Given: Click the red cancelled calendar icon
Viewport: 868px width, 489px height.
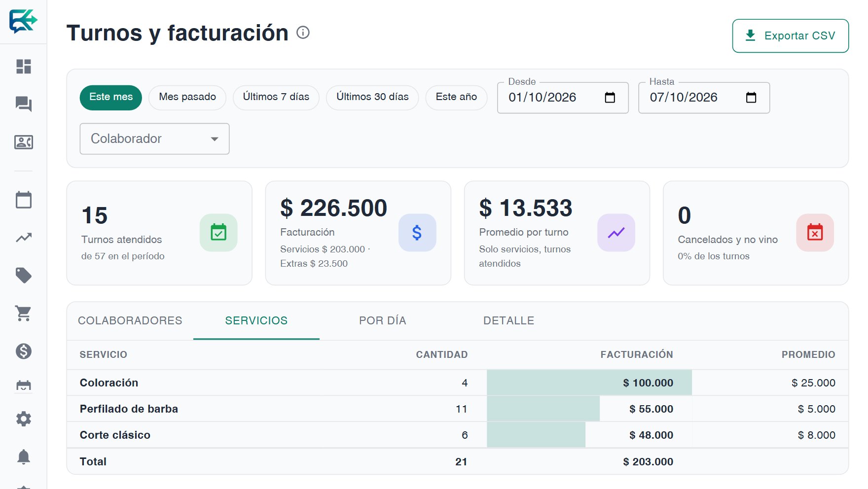Looking at the screenshot, I should 815,233.
